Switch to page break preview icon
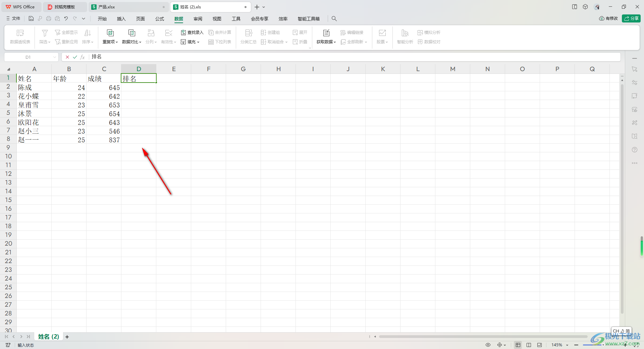The width and height of the screenshot is (644, 349). click(x=539, y=345)
